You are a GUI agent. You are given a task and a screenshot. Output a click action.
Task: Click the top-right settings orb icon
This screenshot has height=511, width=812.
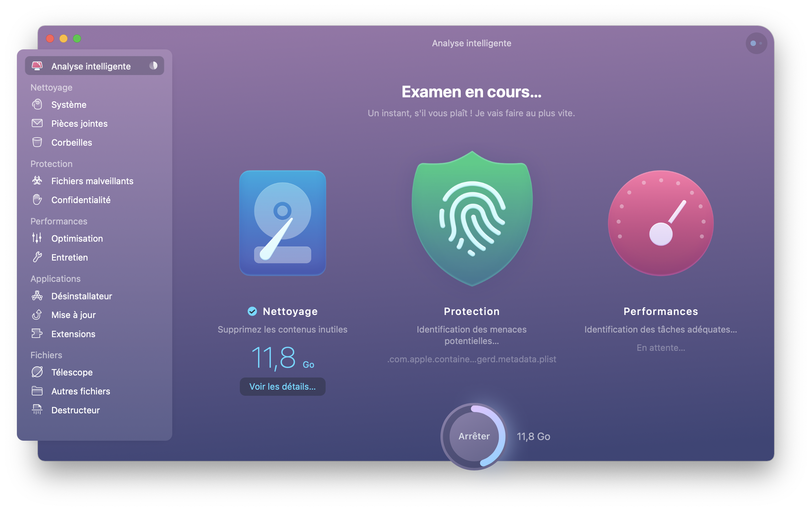point(753,42)
